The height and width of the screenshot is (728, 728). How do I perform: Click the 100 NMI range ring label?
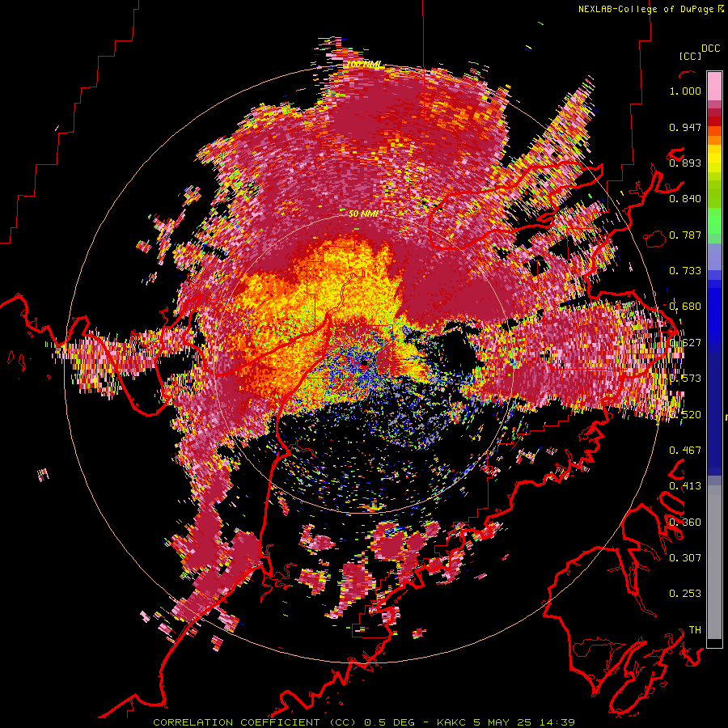click(x=365, y=64)
